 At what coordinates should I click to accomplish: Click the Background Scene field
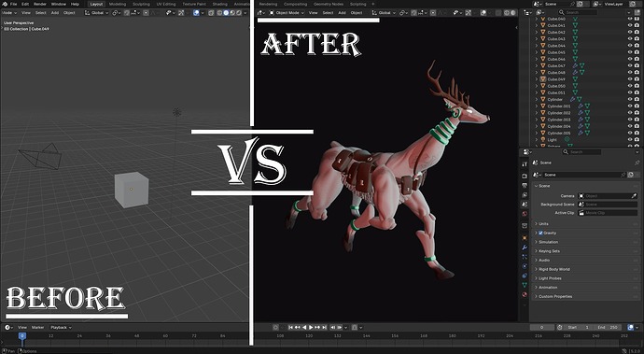[608, 205]
